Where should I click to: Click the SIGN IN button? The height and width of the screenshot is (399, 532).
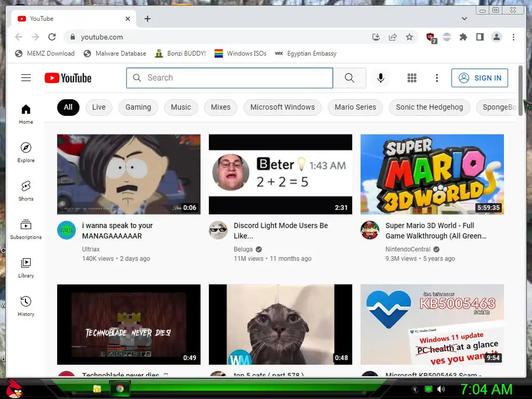coord(480,78)
